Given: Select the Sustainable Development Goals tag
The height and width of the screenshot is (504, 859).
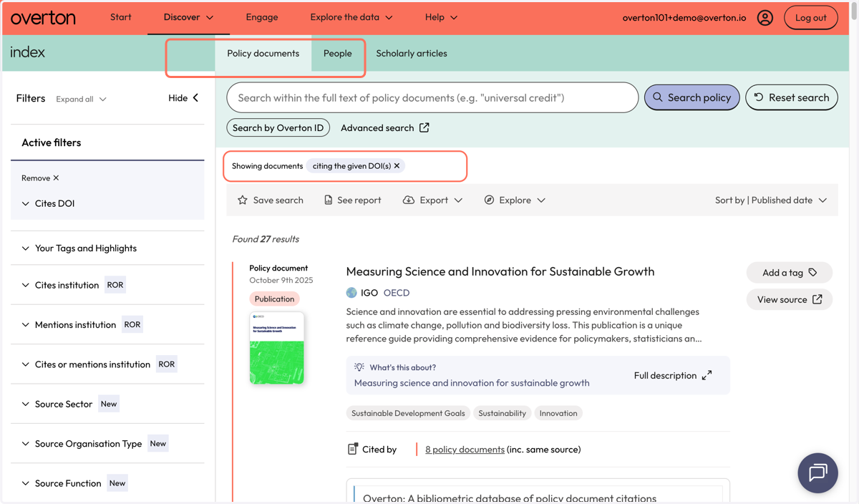Looking at the screenshot, I should point(408,413).
